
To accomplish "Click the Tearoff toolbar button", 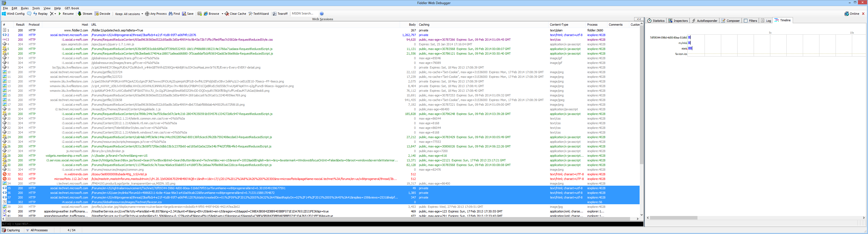I will point(280,14).
